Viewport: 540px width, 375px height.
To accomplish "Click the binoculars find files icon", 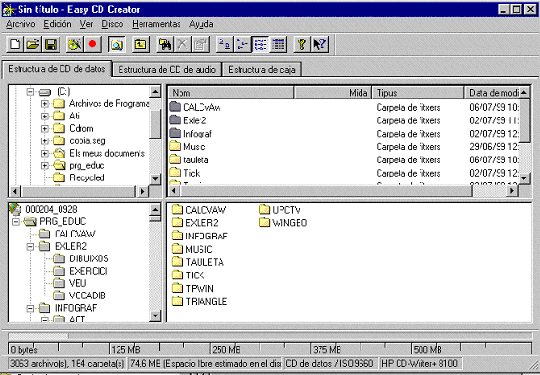I will pyautogui.click(x=165, y=44).
